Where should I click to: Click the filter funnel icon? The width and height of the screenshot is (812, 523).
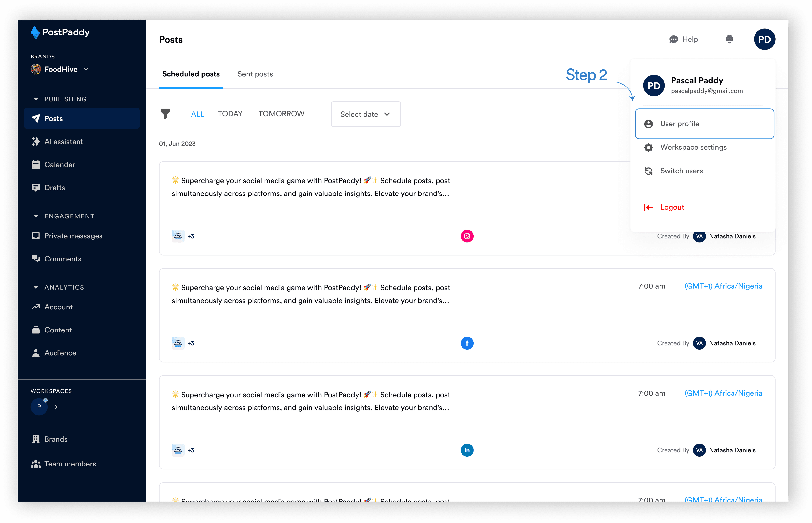pos(165,114)
